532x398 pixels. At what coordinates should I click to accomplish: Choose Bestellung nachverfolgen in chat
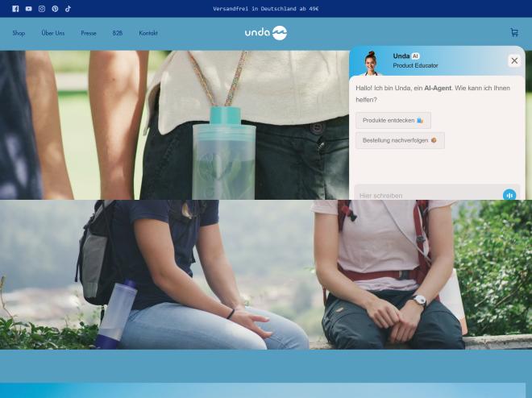coord(400,140)
